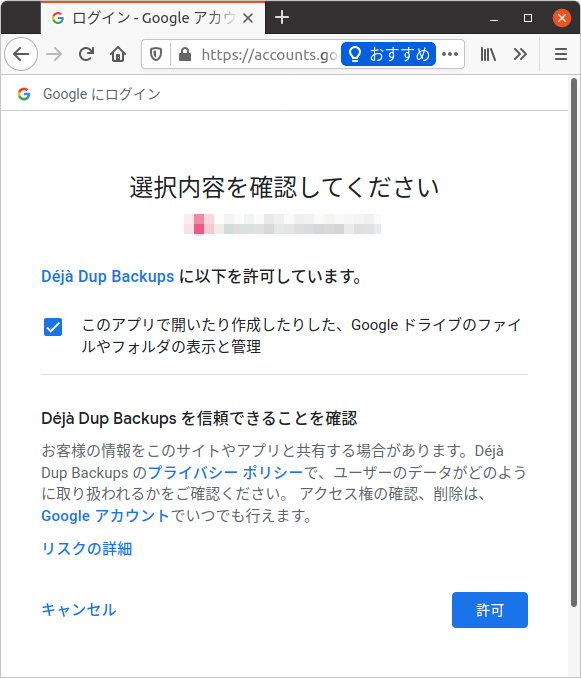
Task: Click the Google logo in the header
Action: coord(24,94)
